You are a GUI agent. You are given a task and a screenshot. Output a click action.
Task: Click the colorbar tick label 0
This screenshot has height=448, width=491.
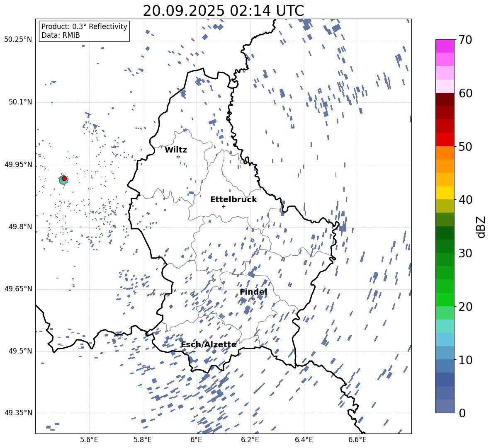[462, 413]
